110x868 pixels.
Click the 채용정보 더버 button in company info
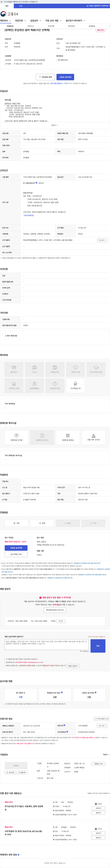click(99, 764)
